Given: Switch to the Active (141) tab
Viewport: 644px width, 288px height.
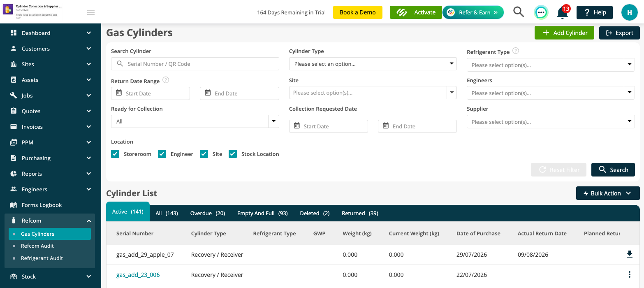Looking at the screenshot, I should [x=128, y=212].
